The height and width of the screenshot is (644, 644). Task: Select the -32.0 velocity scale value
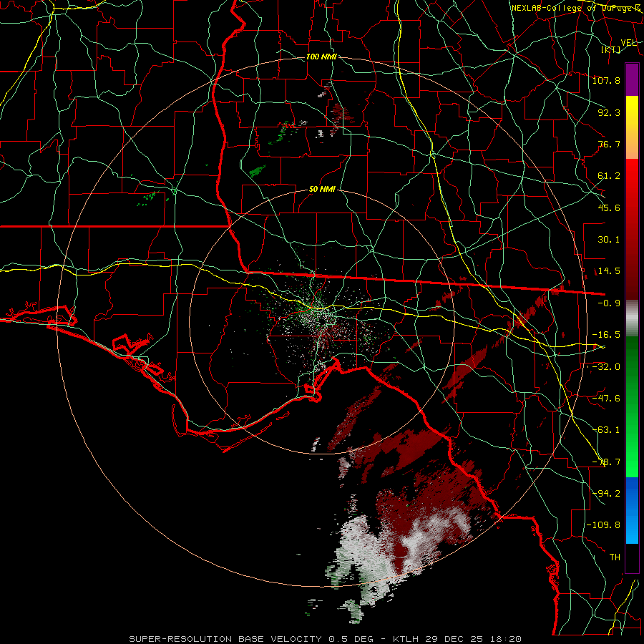(x=606, y=367)
